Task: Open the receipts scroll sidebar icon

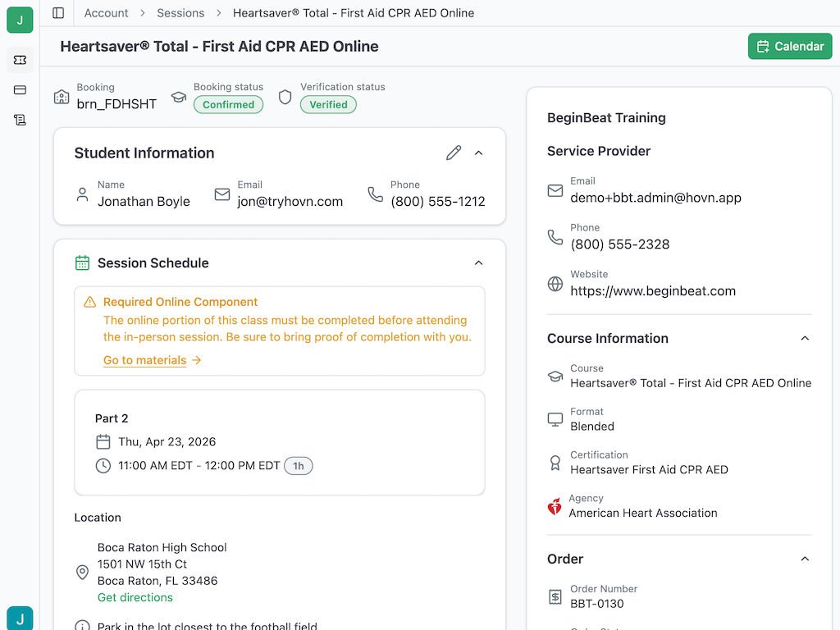Action: click(x=20, y=120)
